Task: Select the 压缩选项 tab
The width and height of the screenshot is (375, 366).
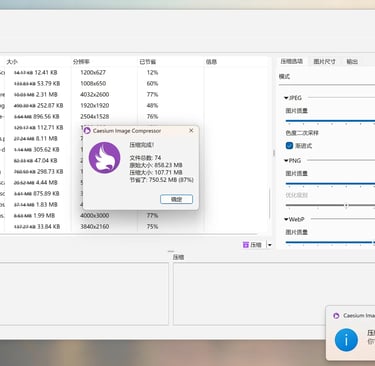Action: coord(291,61)
